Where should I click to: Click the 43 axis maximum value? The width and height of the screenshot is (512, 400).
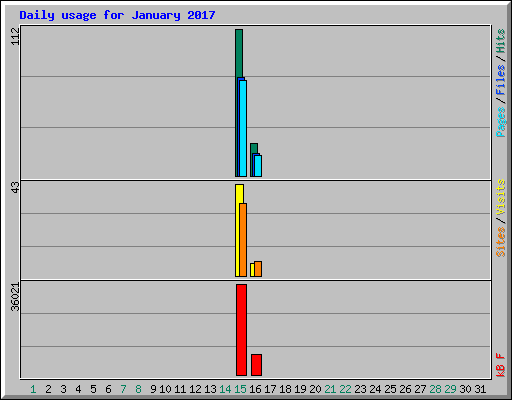pos(15,187)
